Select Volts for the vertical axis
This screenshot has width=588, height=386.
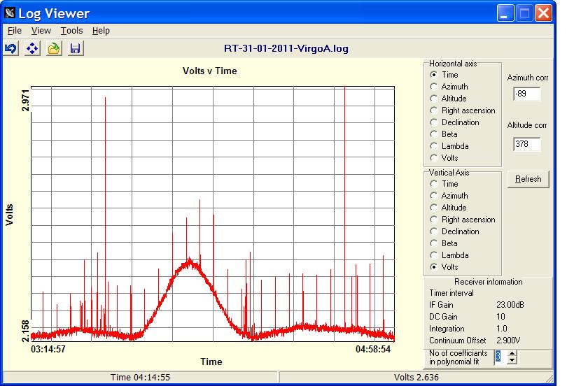(x=434, y=267)
